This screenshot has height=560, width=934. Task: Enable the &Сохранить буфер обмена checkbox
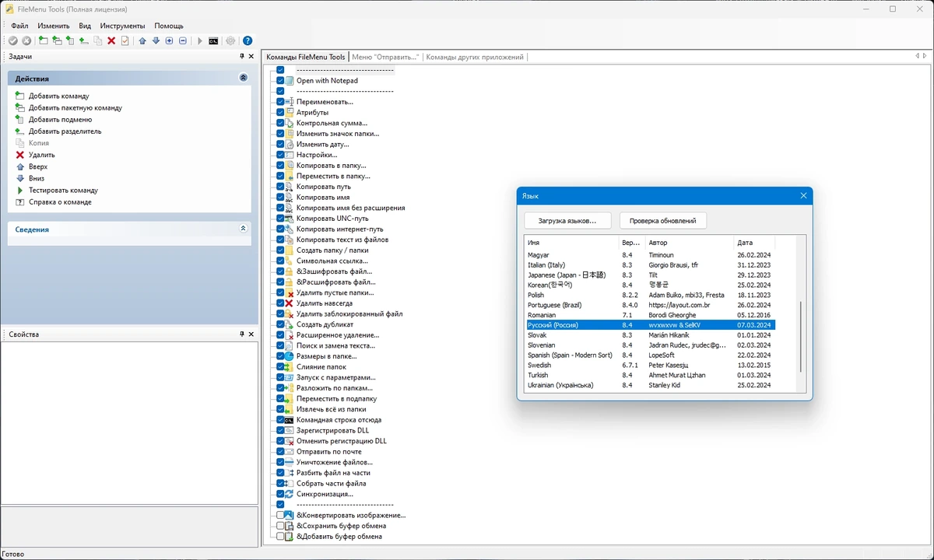(280, 526)
